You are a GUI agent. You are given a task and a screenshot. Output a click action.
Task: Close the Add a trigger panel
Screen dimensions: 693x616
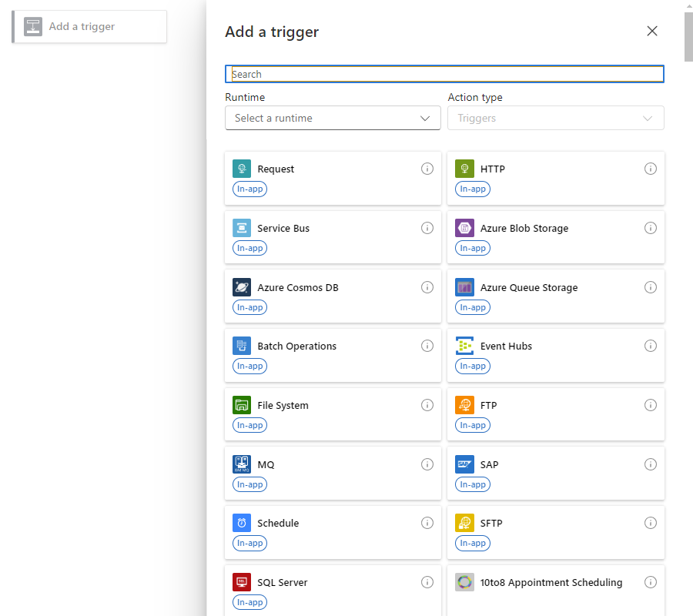[652, 31]
